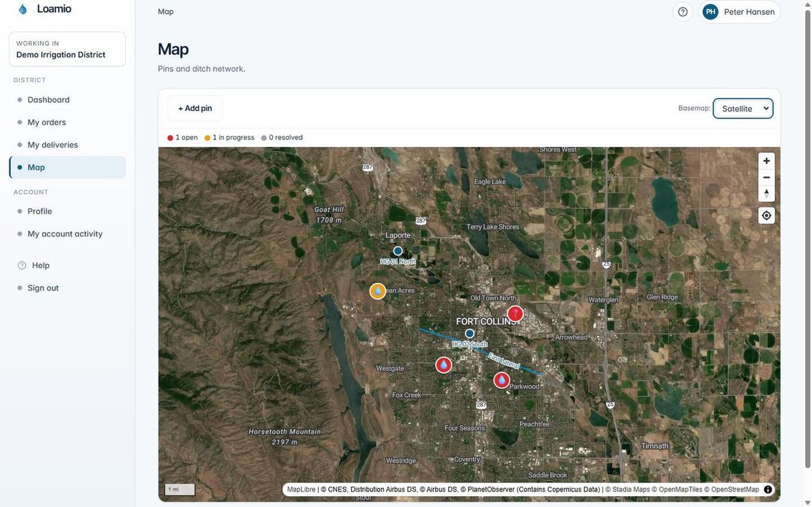Select the HG-01 North headgate marker
The width and height of the screenshot is (812, 507).
pyautogui.click(x=398, y=251)
